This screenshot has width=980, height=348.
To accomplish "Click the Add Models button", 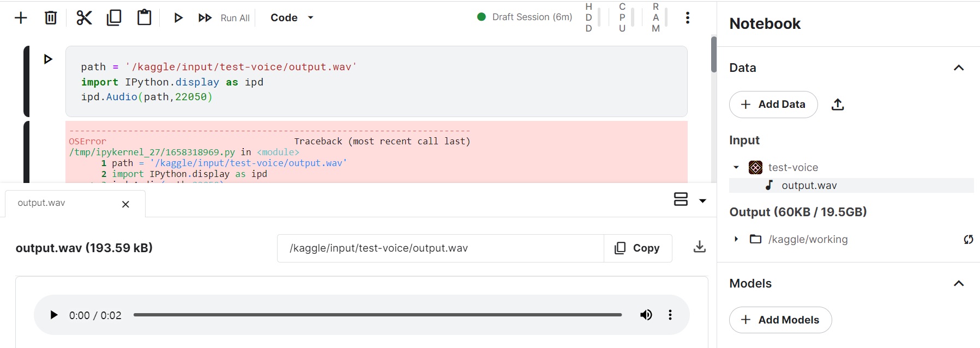I will coord(780,320).
